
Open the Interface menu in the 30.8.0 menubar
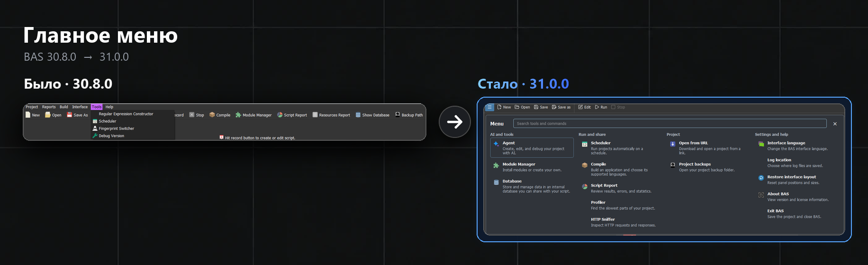click(x=80, y=107)
